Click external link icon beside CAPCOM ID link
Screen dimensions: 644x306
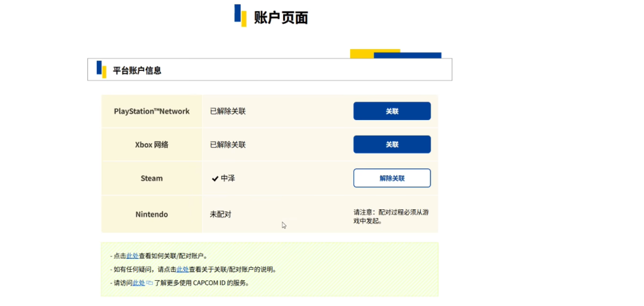point(150,283)
